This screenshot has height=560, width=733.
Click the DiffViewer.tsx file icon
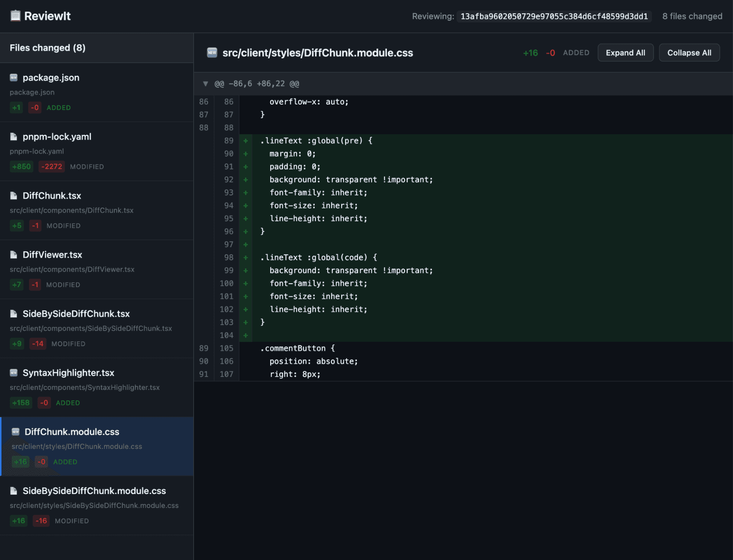(x=14, y=255)
